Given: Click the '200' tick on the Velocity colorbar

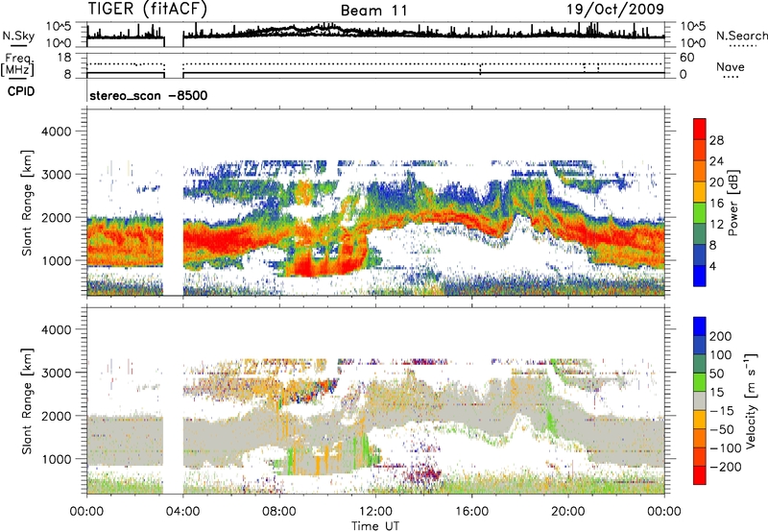Looking at the screenshot, I should [x=721, y=336].
